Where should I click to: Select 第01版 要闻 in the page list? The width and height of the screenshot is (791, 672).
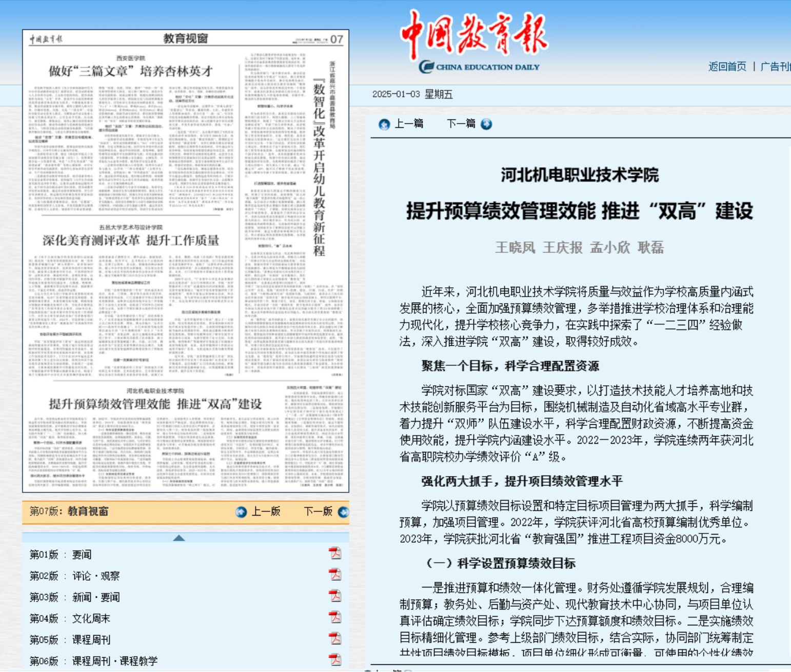point(61,555)
